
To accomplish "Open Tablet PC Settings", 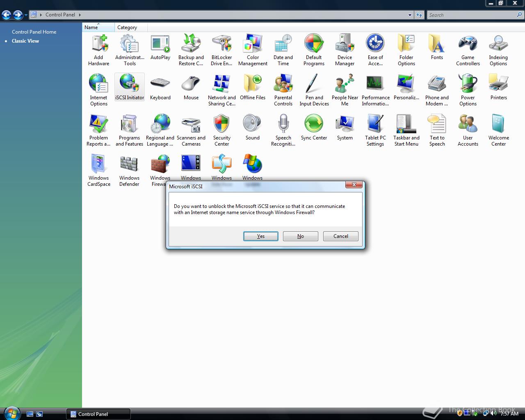I will click(x=375, y=130).
